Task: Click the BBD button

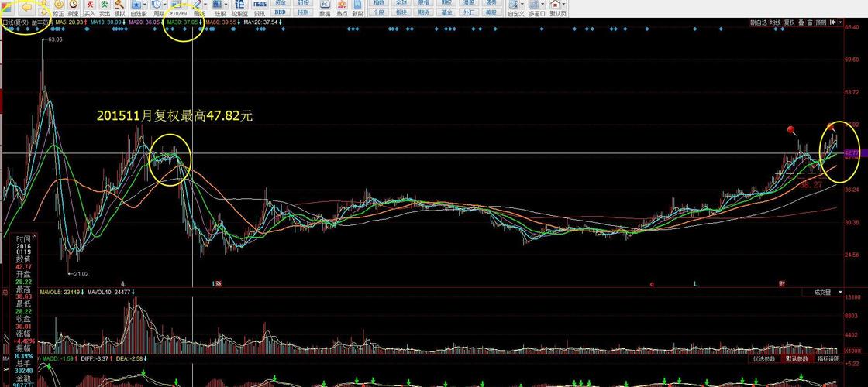Action: (281, 12)
